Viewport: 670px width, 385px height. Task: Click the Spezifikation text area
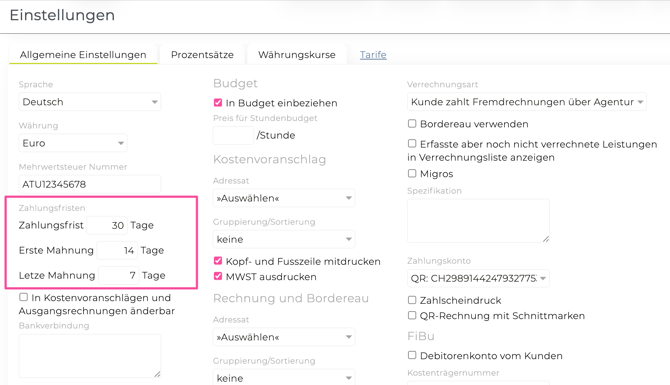click(x=478, y=220)
